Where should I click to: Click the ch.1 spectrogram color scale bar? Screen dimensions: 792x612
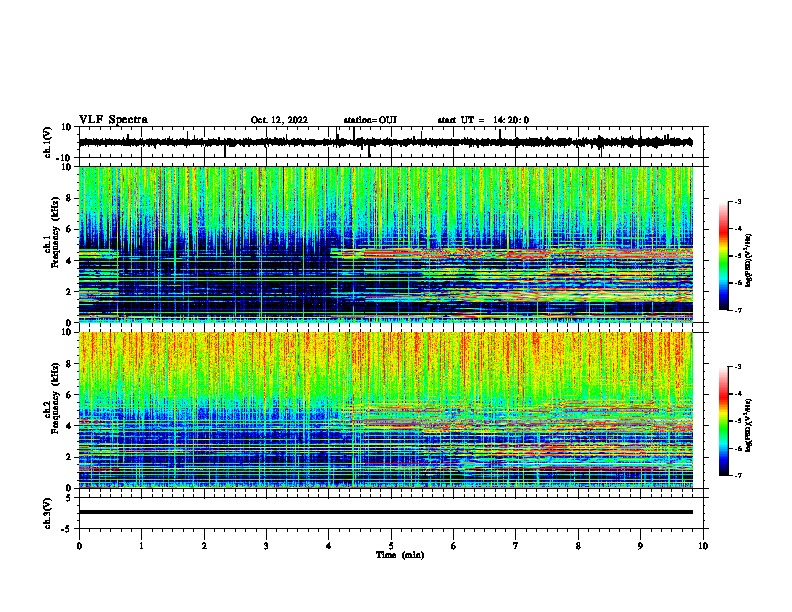[x=724, y=256]
